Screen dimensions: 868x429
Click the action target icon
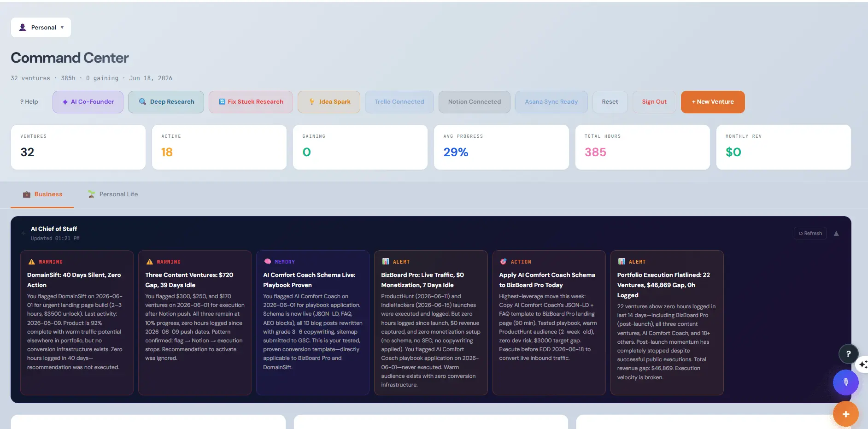click(x=504, y=261)
